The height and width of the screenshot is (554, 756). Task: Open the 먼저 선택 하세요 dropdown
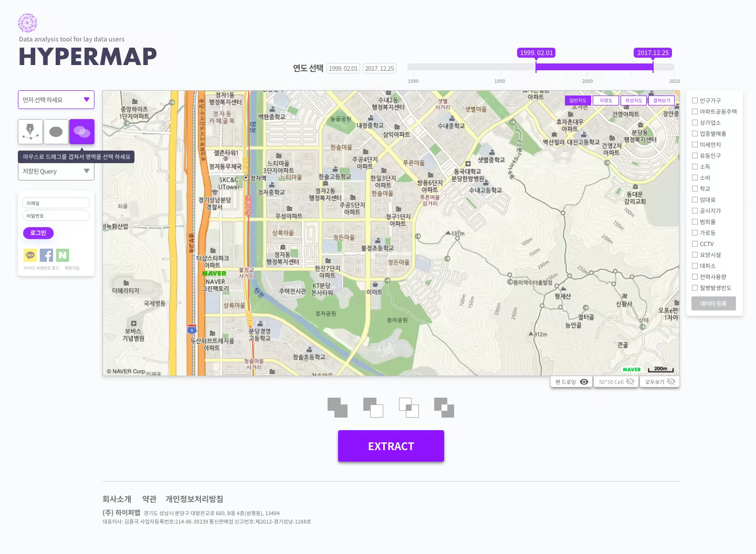pos(56,100)
